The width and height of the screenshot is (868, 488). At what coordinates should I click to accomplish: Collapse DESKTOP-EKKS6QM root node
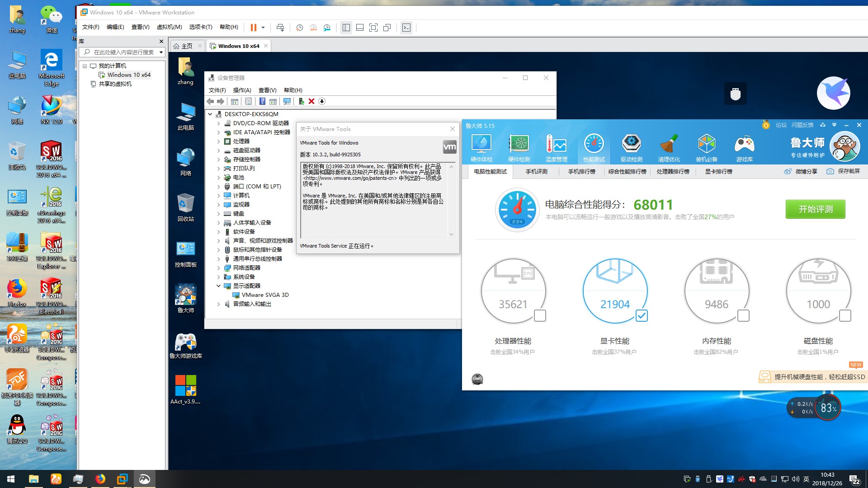pos(210,114)
